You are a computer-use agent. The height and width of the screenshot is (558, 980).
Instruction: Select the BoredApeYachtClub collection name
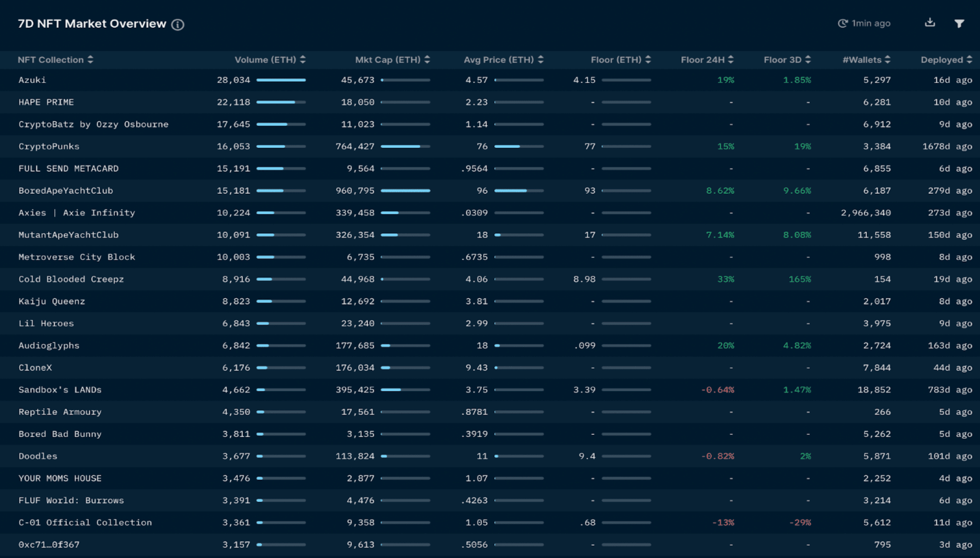pyautogui.click(x=66, y=191)
